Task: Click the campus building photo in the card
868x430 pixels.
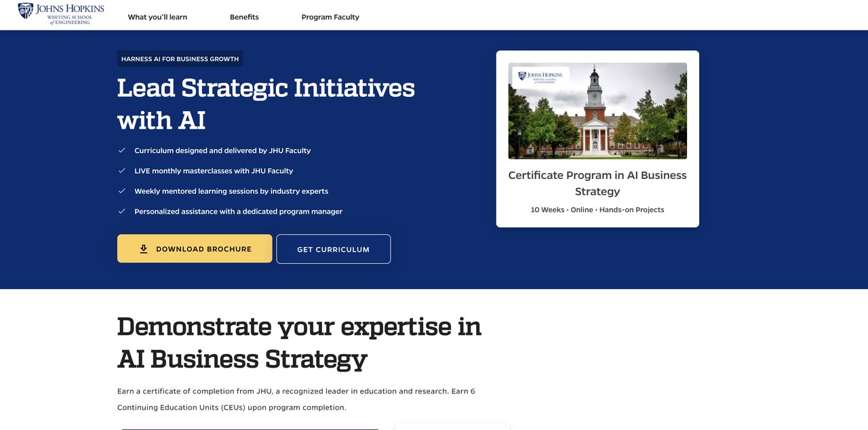Action: tap(597, 111)
